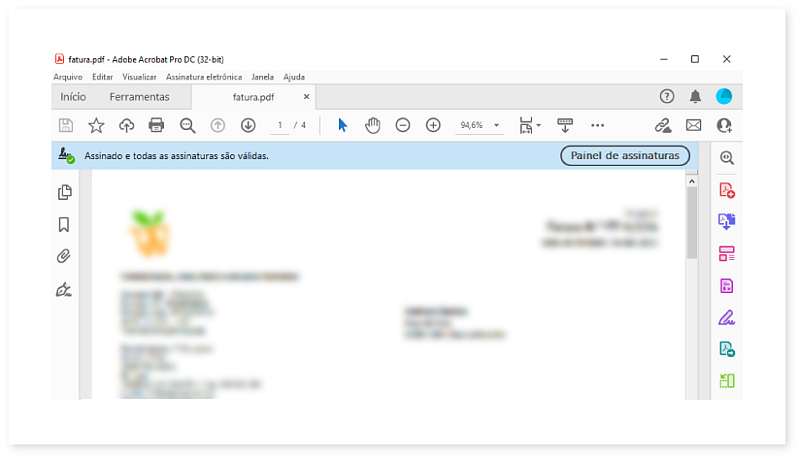Select the hand pan tool
Viewport: 800px width, 459px height.
(372, 125)
